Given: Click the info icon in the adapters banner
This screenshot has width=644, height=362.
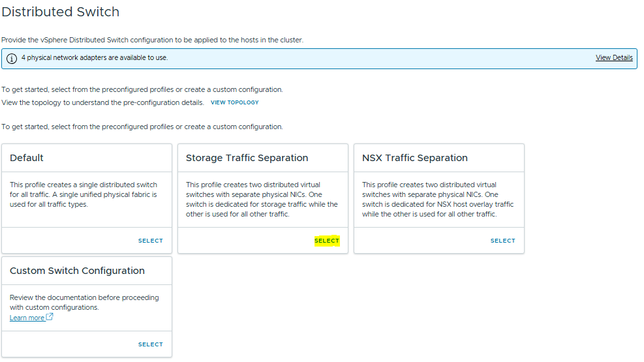Looking at the screenshot, I should 12,58.
